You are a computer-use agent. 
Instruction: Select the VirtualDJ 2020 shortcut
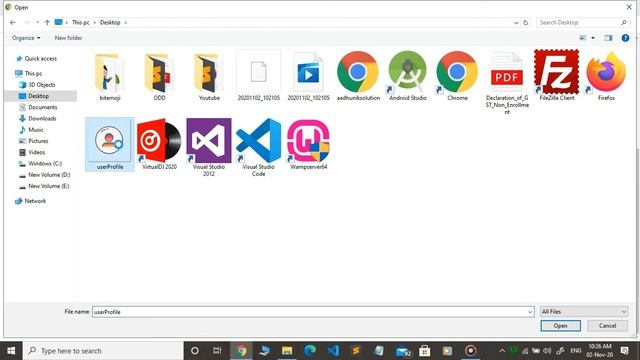point(159,144)
